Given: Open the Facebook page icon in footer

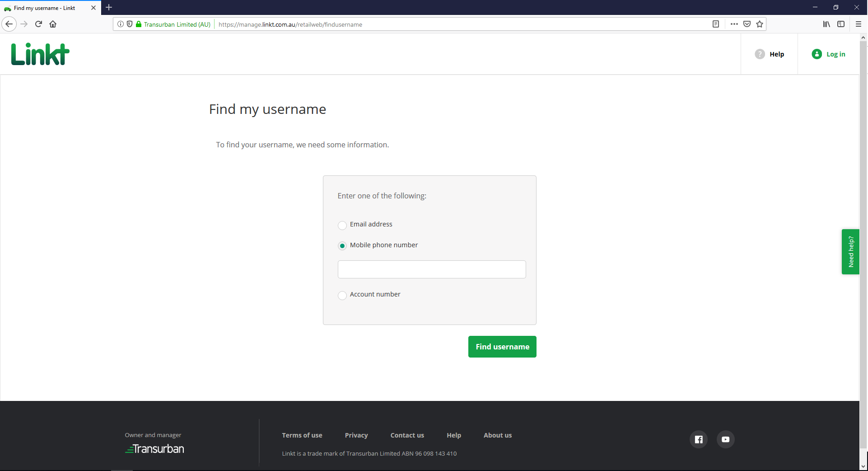Looking at the screenshot, I should pos(698,439).
